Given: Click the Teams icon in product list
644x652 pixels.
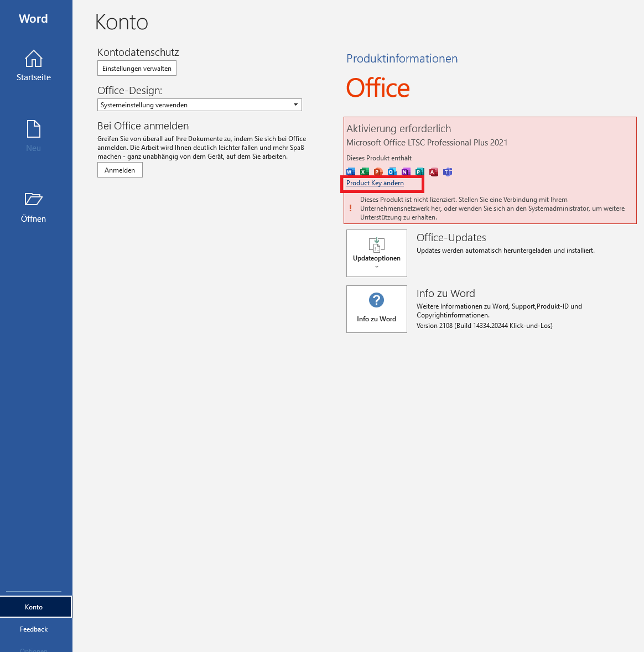Looking at the screenshot, I should [x=448, y=172].
